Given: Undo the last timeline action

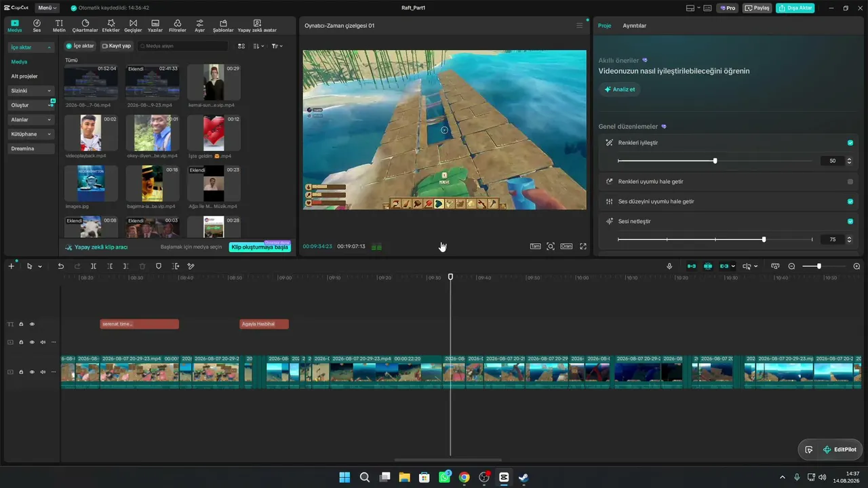Looking at the screenshot, I should (60, 266).
